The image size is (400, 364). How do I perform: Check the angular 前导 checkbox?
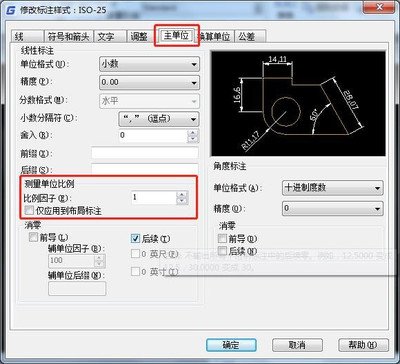222,238
